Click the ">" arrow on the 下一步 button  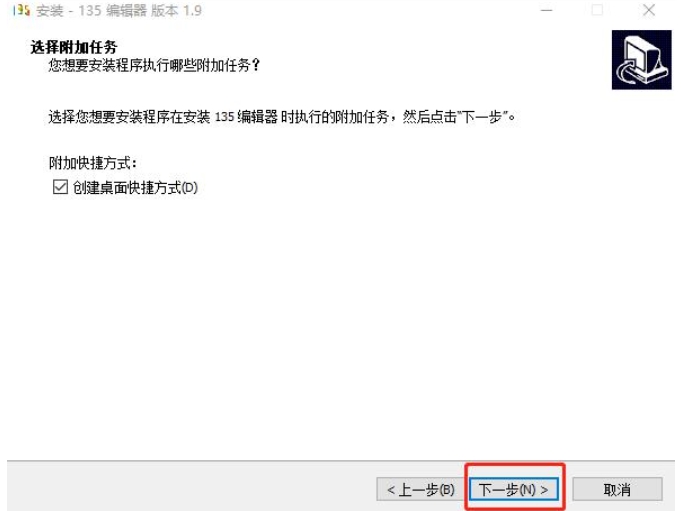click(544, 490)
